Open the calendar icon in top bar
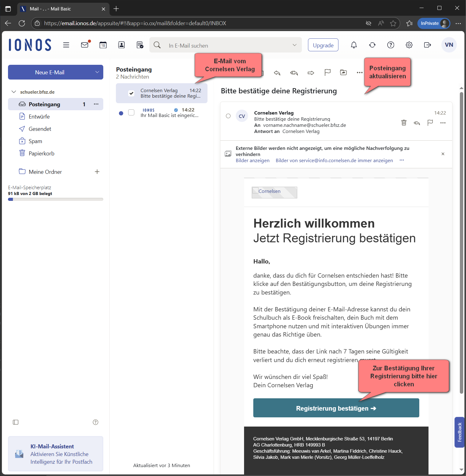Viewport: 466px width, 476px height. click(103, 45)
